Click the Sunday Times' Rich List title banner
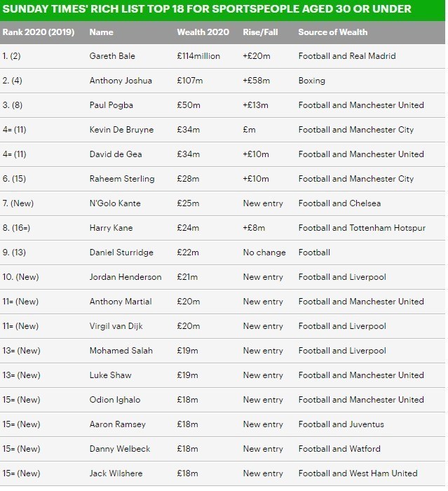Viewport: 448px width, 491px height. click(207, 10)
